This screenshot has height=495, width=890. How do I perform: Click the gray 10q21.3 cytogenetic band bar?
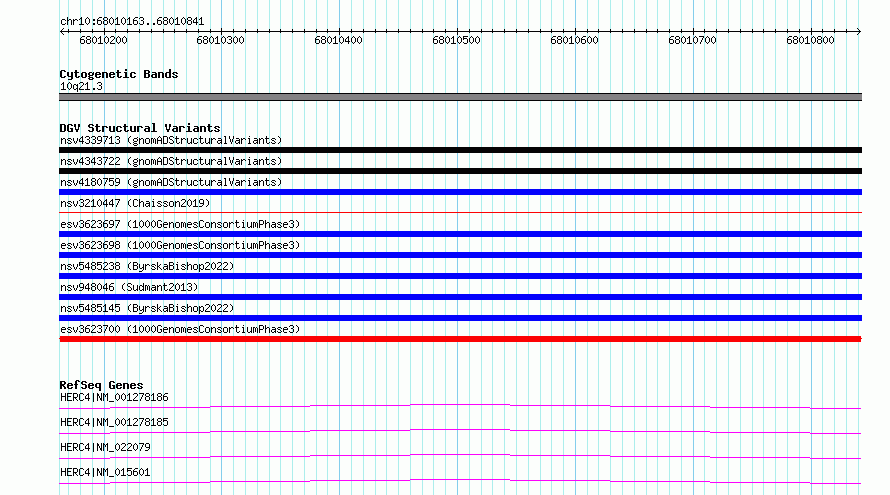[x=460, y=97]
